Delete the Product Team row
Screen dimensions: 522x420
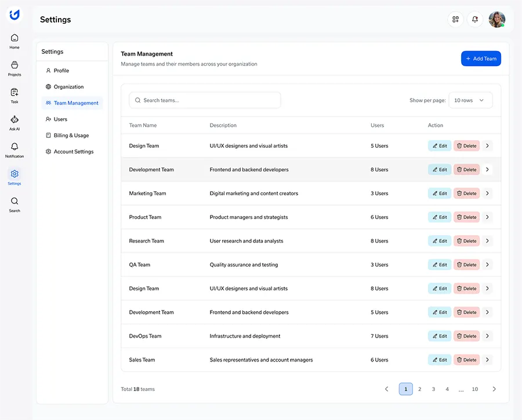pyautogui.click(x=466, y=217)
